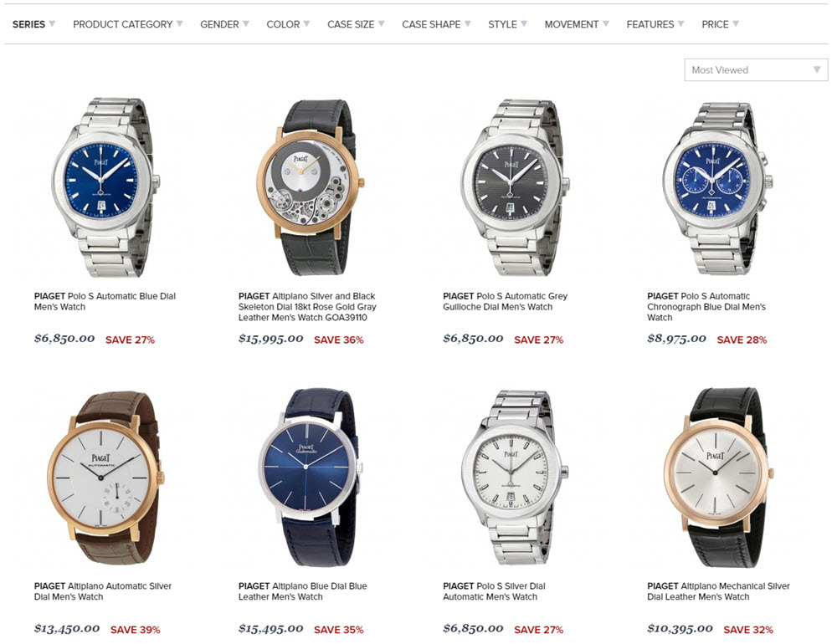Viewport: 837px width, 644px height.
Task: Open the GENDER filter menu
Action: [x=224, y=24]
